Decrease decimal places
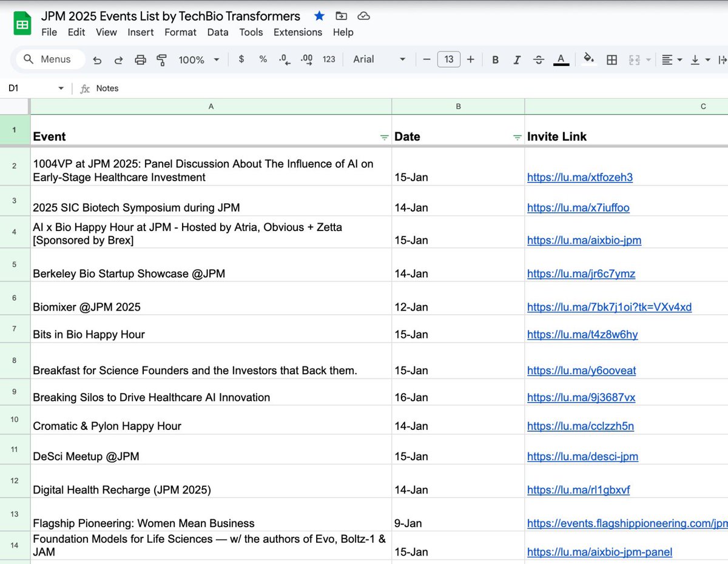The width and height of the screenshot is (728, 564). click(x=284, y=59)
